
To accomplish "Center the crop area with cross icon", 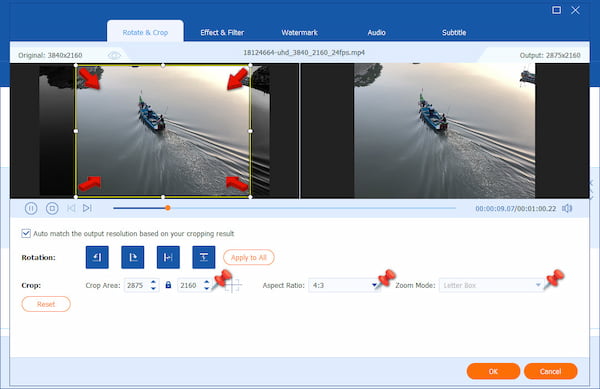I will pyautogui.click(x=233, y=285).
